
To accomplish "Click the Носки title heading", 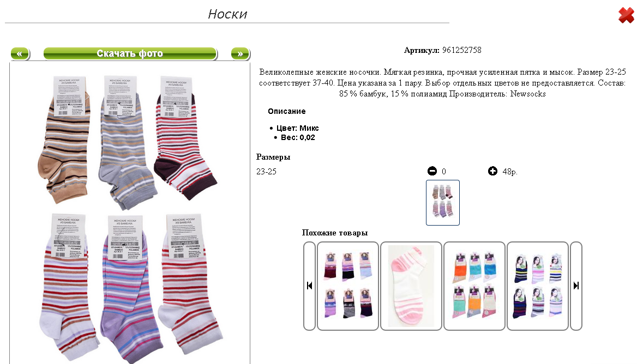I will tap(227, 14).
